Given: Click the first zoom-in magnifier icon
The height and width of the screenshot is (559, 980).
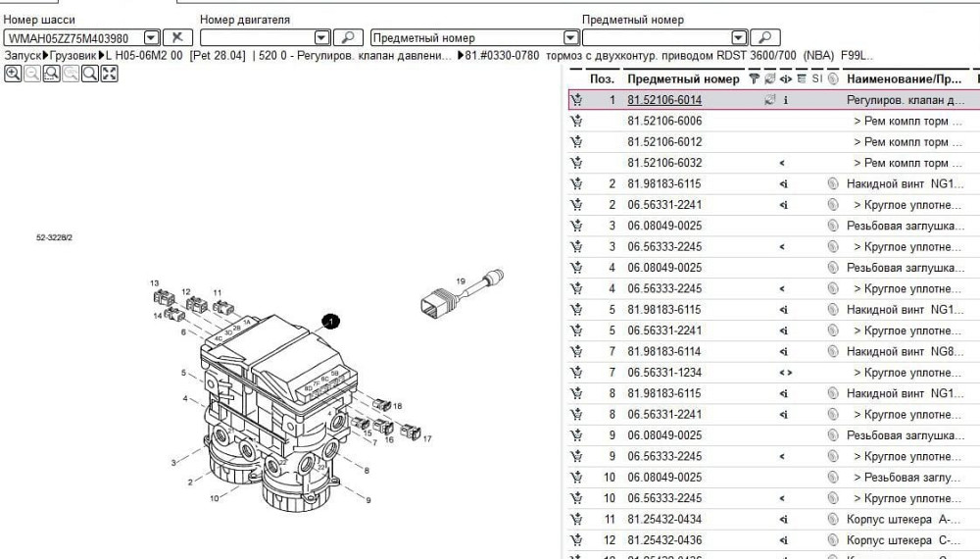Looking at the screenshot, I should tap(13, 75).
